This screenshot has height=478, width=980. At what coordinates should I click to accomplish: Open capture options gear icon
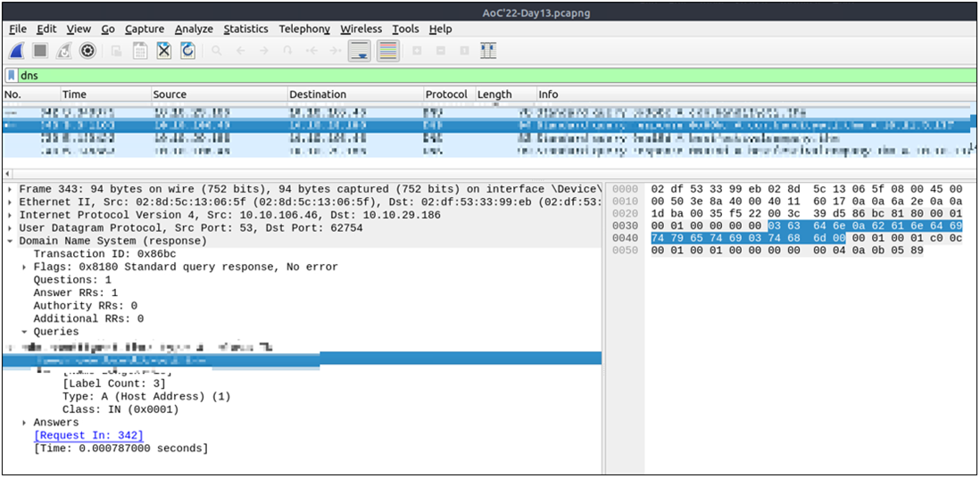click(x=87, y=51)
